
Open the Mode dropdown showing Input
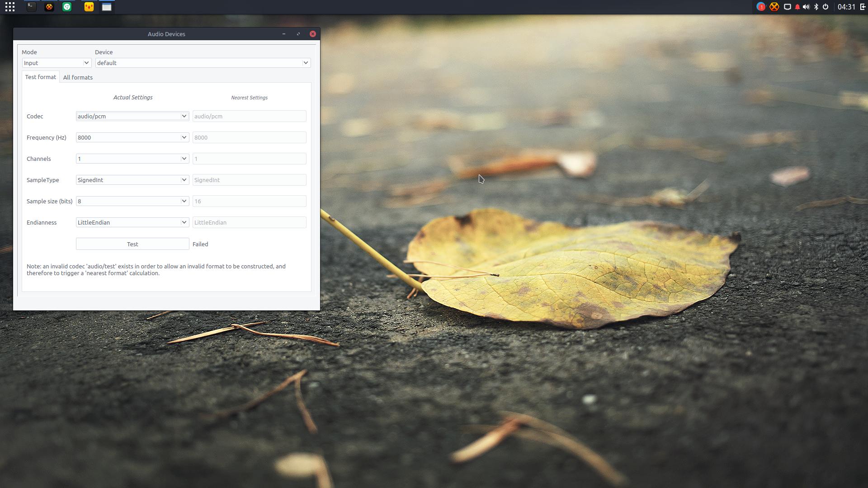point(57,63)
